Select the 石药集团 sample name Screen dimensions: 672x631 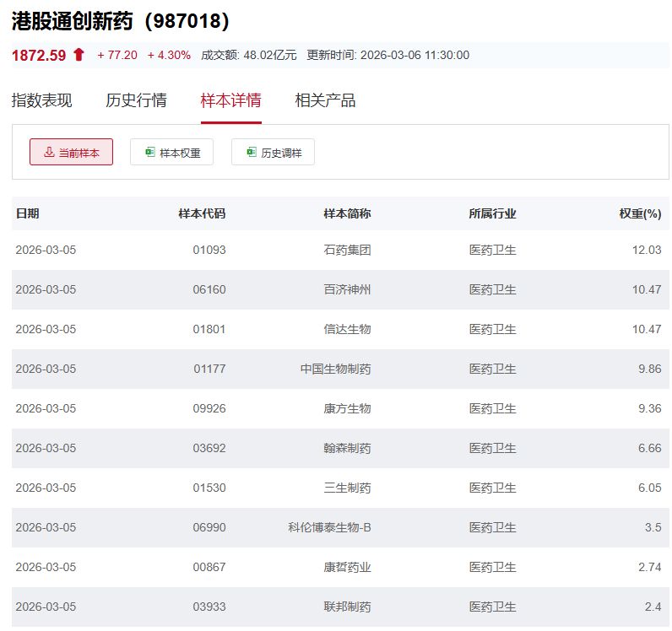(x=347, y=250)
